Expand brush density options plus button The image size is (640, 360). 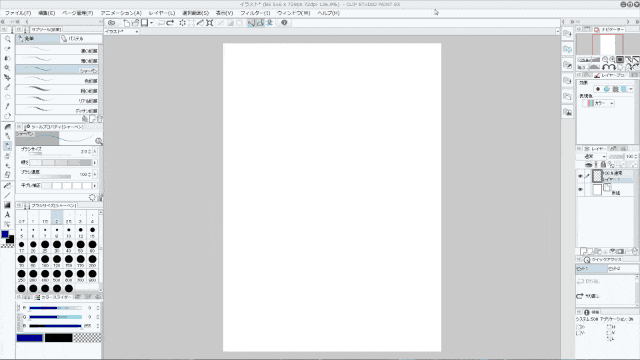tap(95, 174)
